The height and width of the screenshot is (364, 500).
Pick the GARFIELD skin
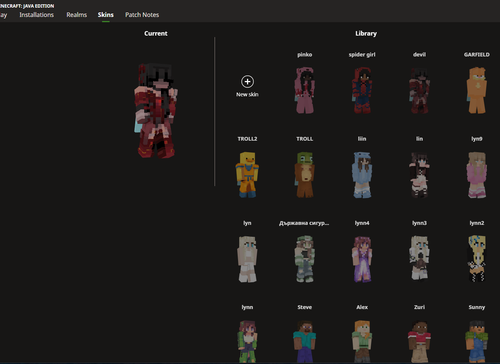(477, 90)
